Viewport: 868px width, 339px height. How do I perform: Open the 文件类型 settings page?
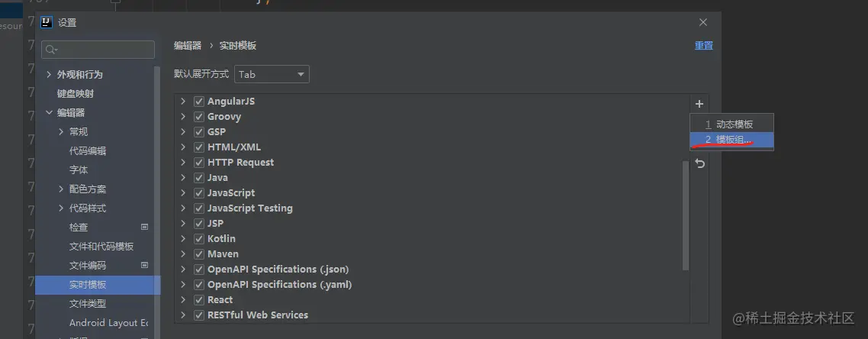point(88,304)
